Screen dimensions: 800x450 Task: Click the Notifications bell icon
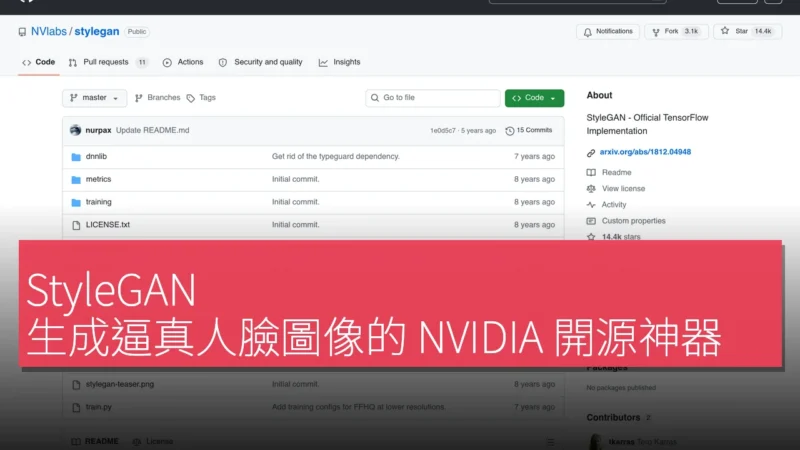click(x=588, y=32)
